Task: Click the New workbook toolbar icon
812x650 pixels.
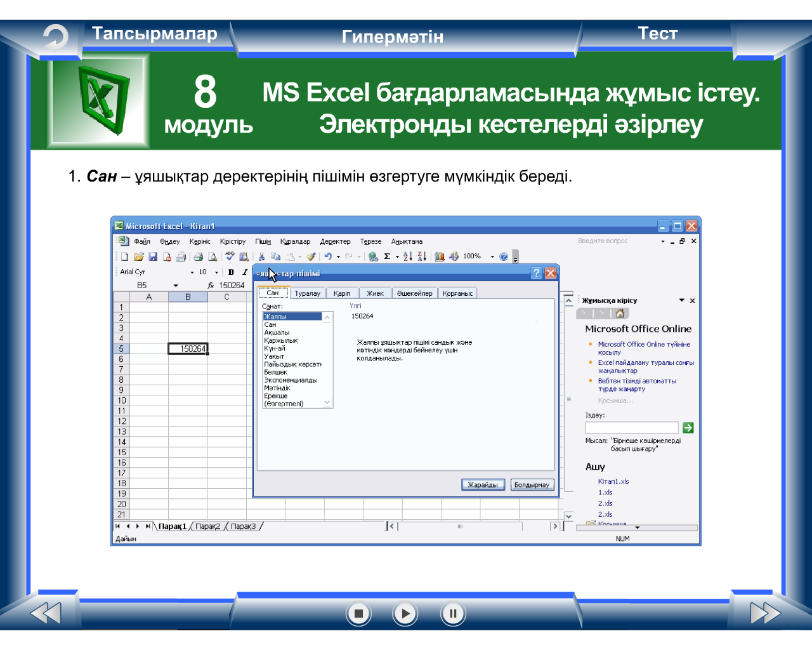Action: 124,256
